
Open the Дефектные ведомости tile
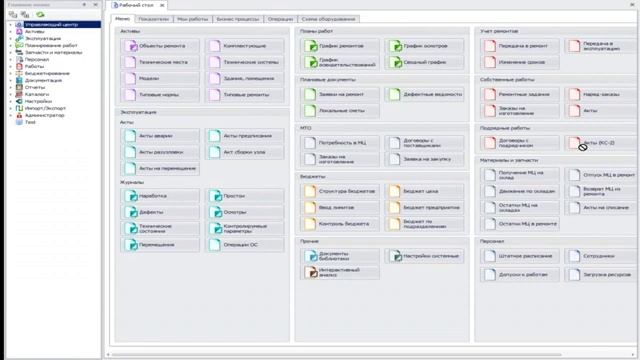point(424,94)
